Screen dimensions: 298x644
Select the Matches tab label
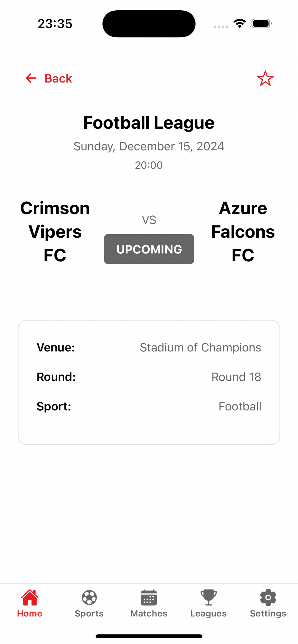coord(149,614)
